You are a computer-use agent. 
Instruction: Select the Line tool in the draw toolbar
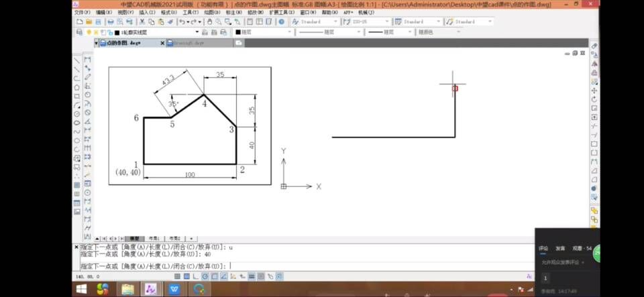pos(77,60)
